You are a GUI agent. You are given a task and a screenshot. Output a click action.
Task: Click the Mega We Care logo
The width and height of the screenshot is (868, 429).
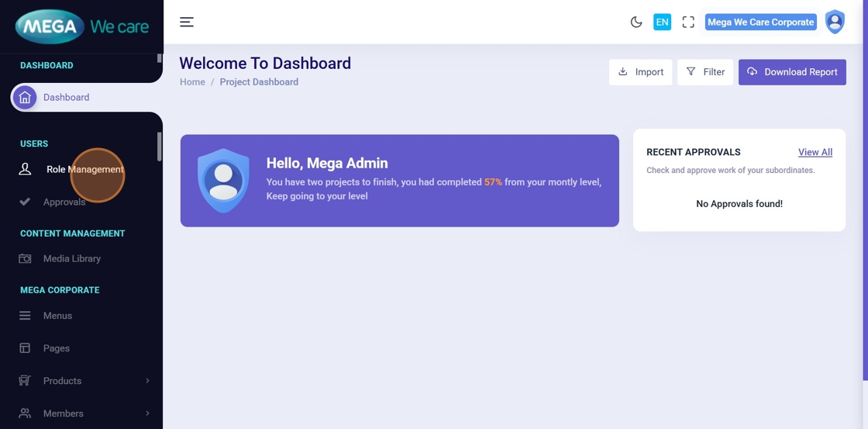coord(81,27)
